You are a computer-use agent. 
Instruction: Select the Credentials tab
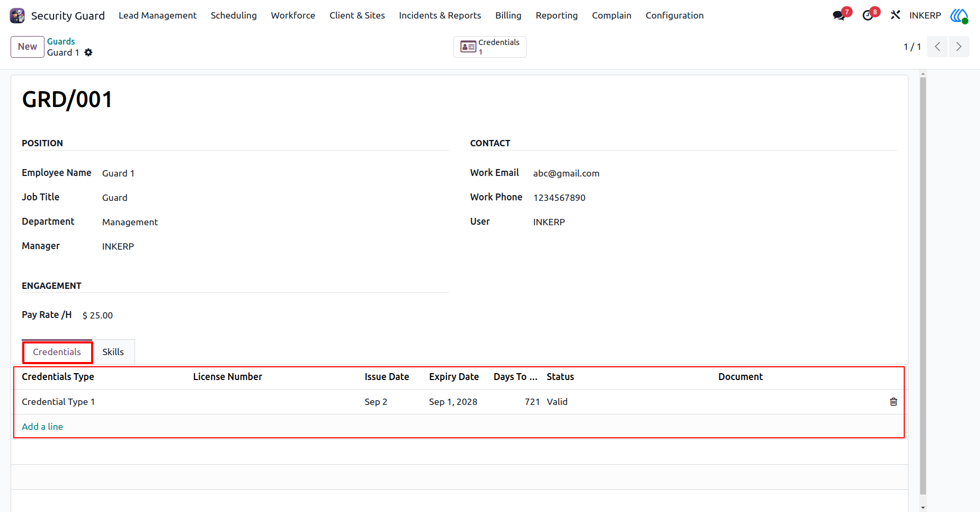pyautogui.click(x=57, y=352)
